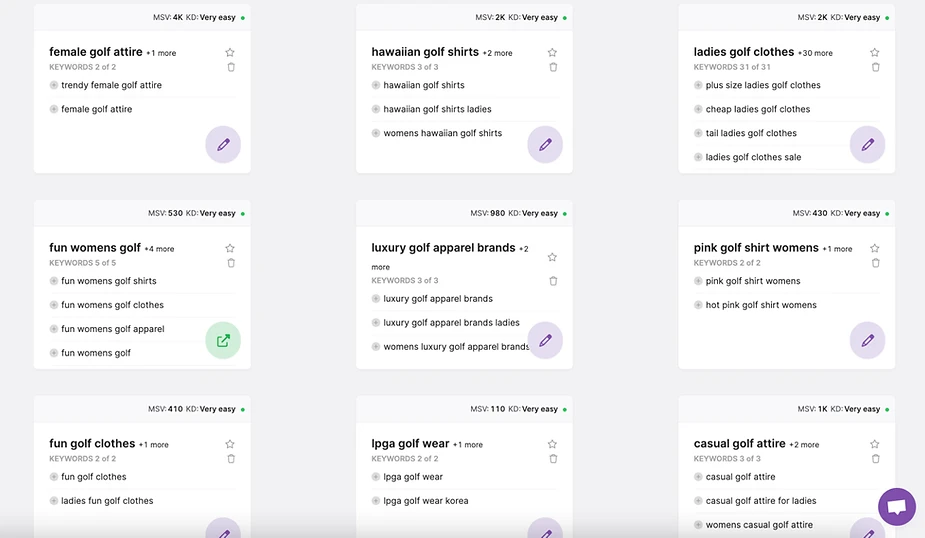Expand the +30 more ladies golf clothes keywords

[x=815, y=53]
